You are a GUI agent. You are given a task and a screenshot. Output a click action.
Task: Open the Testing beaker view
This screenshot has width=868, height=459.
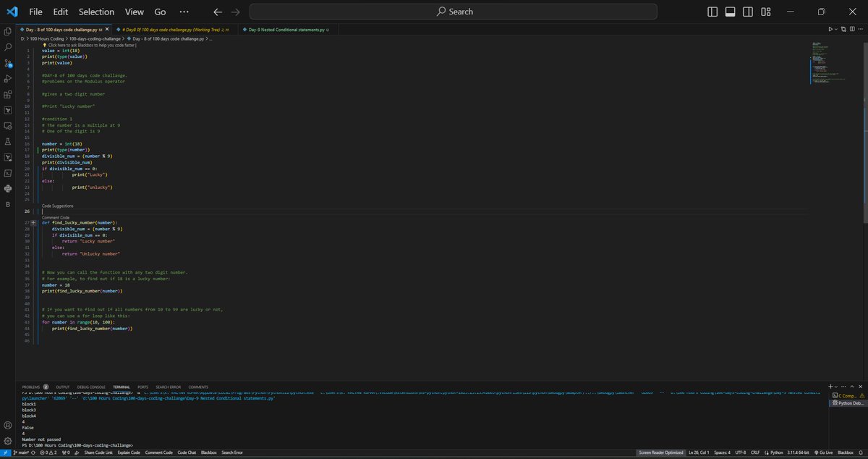coord(8,141)
